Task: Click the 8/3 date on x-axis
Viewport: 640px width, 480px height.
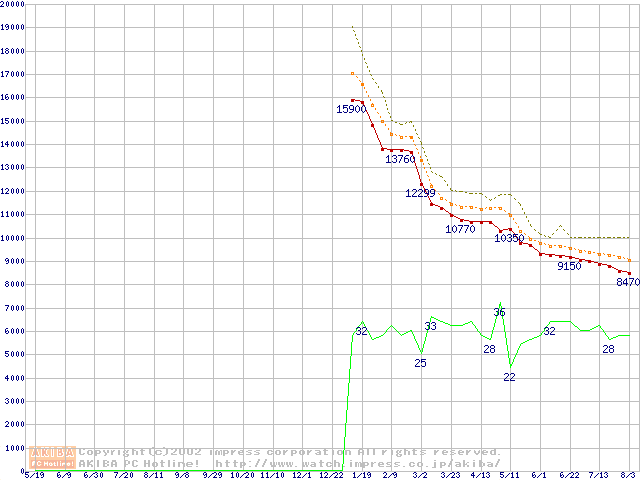Action: (628, 475)
